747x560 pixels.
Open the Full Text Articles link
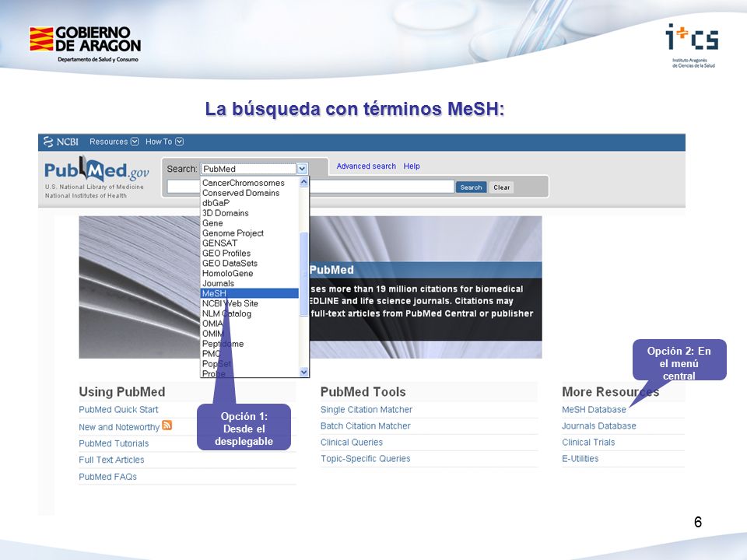pos(111,460)
